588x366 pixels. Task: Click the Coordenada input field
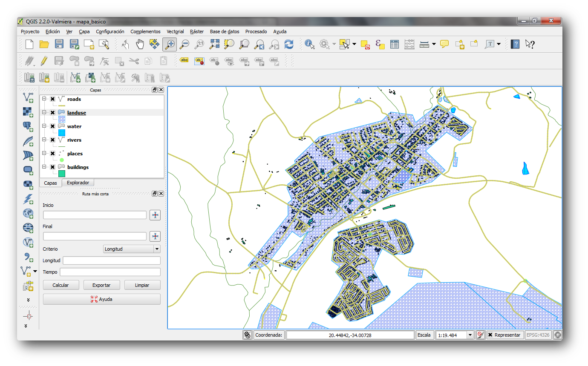click(x=350, y=335)
